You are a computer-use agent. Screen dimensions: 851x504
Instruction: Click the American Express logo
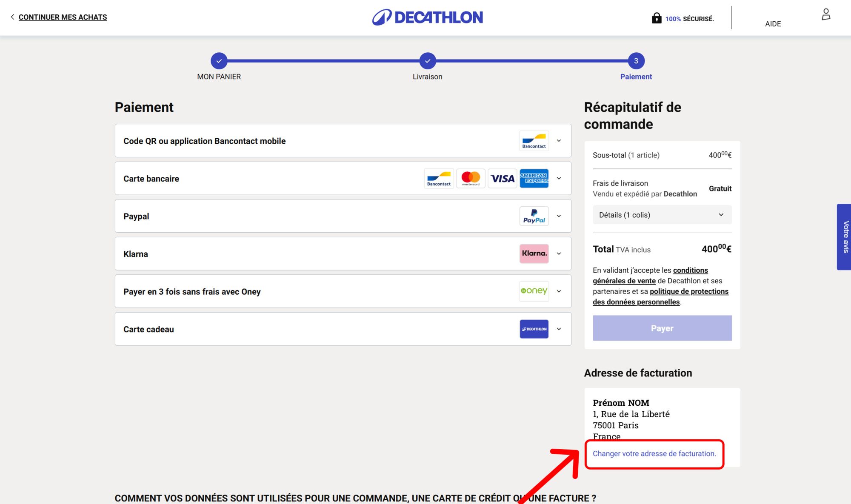(534, 179)
